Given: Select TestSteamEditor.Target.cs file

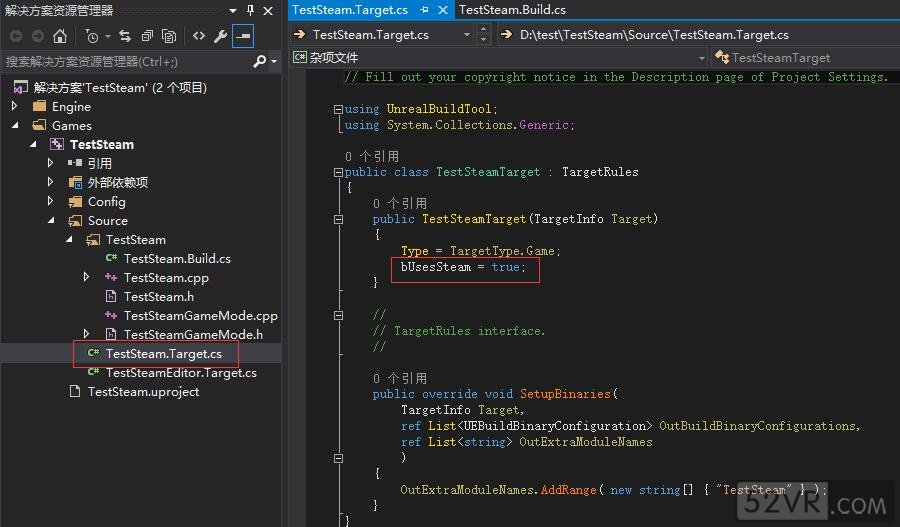Looking at the screenshot, I should pos(181,373).
